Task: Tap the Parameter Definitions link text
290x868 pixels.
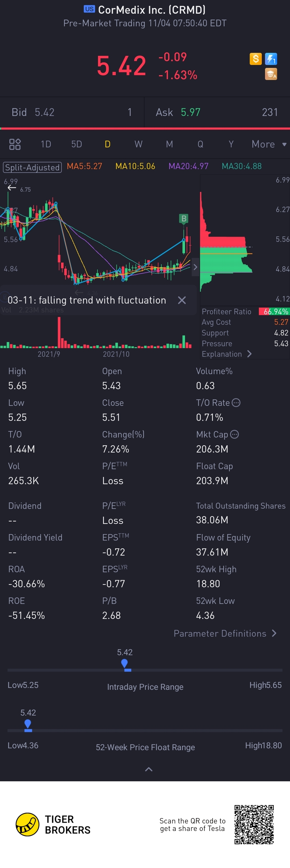Action: [x=220, y=633]
